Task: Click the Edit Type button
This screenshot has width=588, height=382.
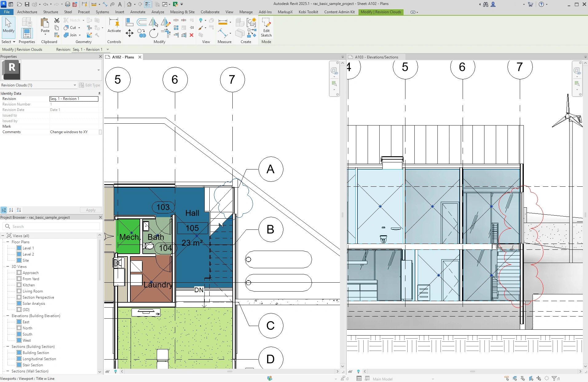Action: [89, 85]
